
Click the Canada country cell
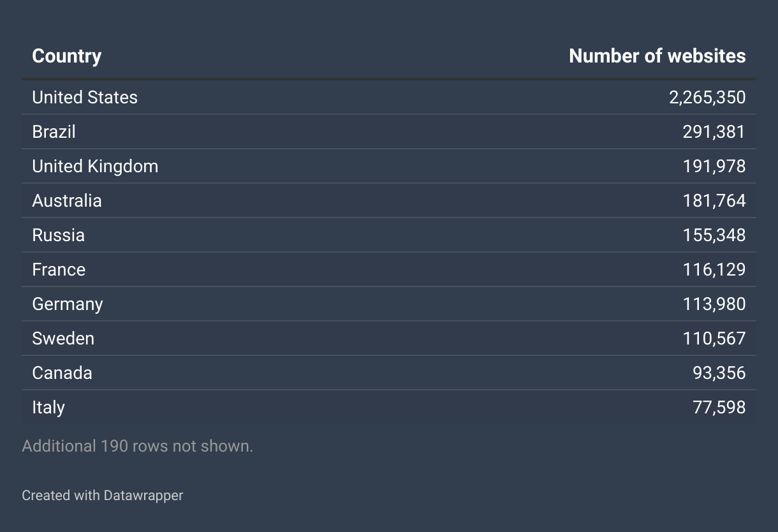[x=62, y=373]
